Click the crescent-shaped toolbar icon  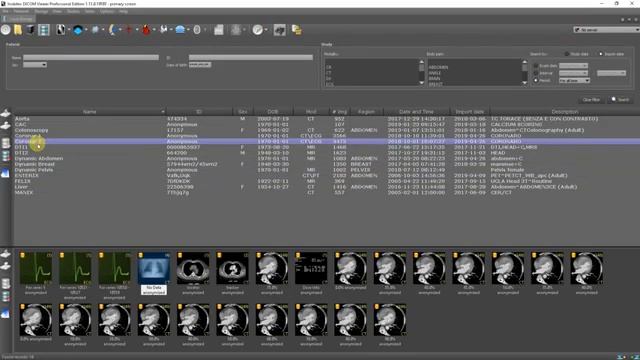pyautogui.click(x=113, y=29)
